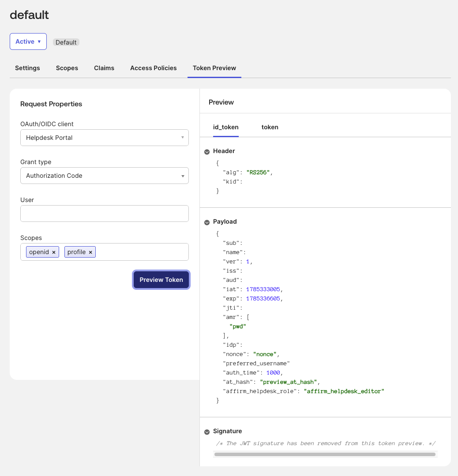
Task: Click the Preview Token button
Action: point(161,280)
